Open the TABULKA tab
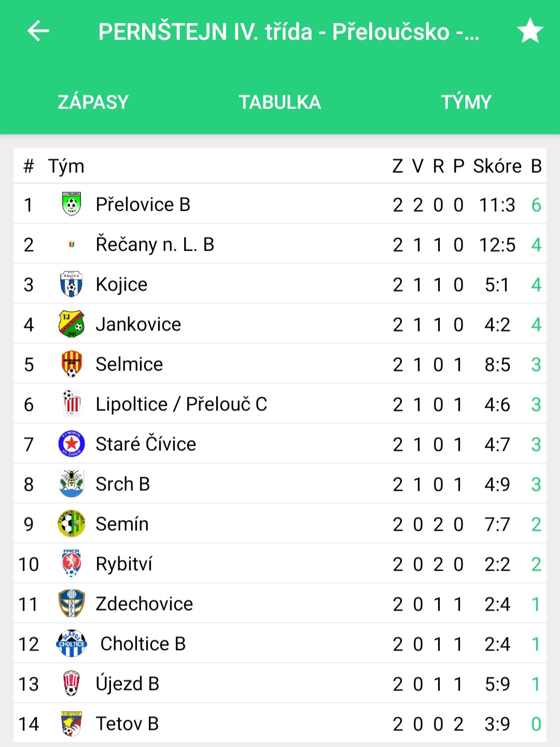Image resolution: width=560 pixels, height=747 pixels. click(280, 102)
